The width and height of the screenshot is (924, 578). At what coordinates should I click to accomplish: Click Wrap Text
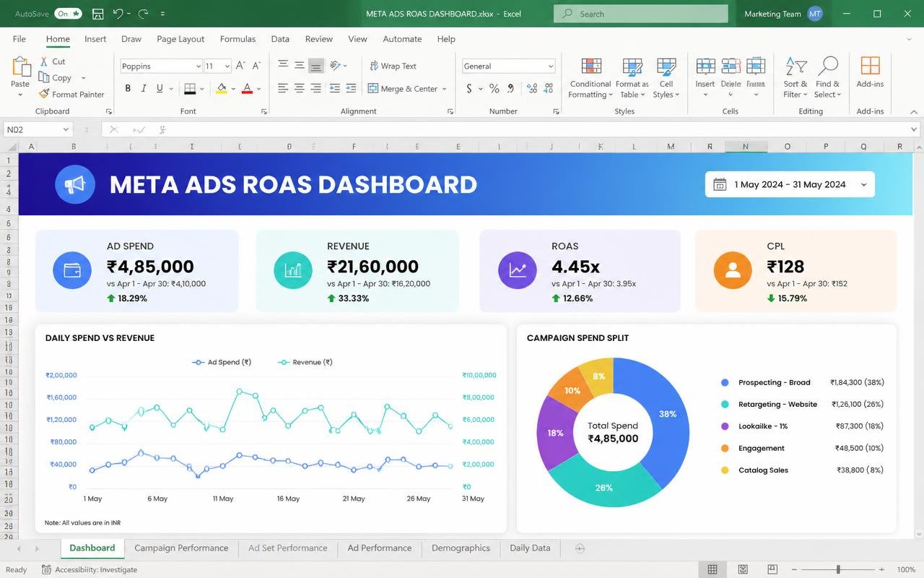click(393, 66)
